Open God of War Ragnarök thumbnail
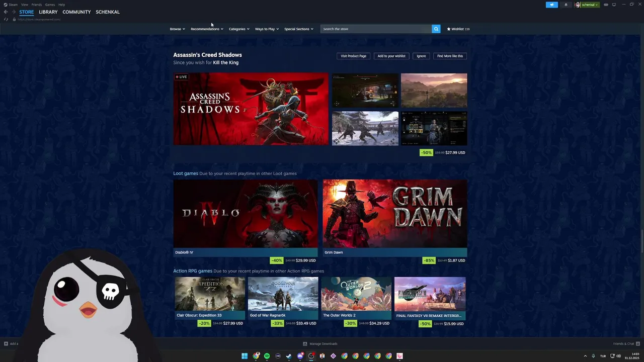Viewport: 644px width, 362px height. click(283, 294)
